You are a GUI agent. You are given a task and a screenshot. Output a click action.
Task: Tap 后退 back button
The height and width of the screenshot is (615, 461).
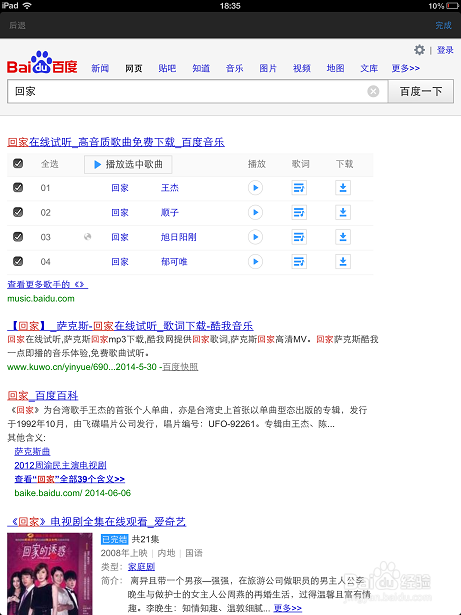point(17,25)
